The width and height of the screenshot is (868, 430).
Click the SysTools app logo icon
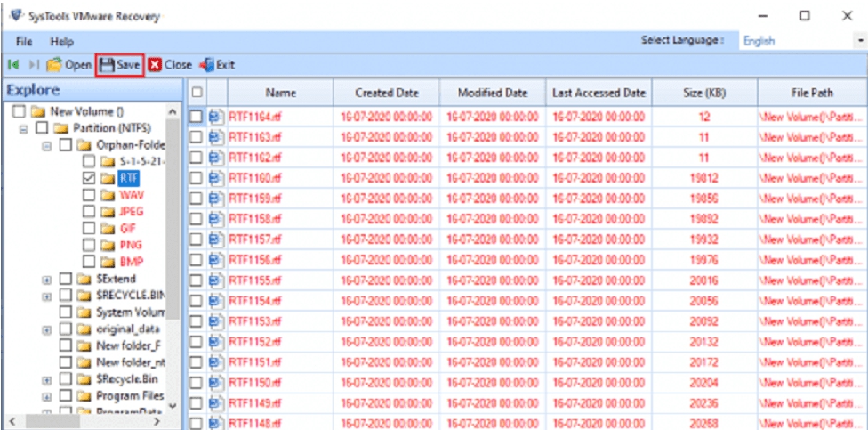(18, 16)
